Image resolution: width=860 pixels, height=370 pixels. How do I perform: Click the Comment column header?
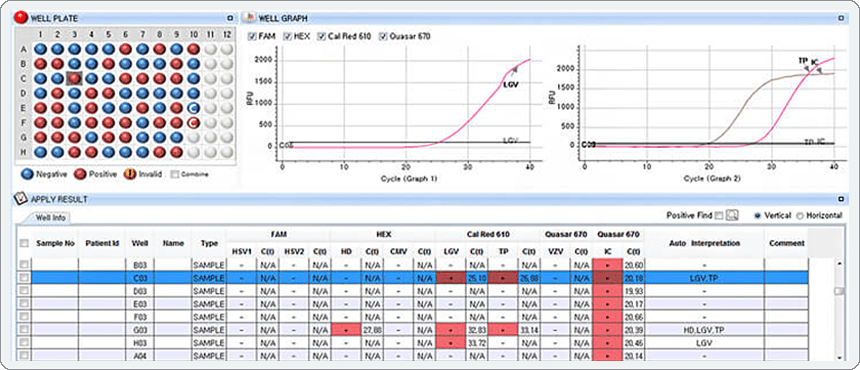coord(786,243)
